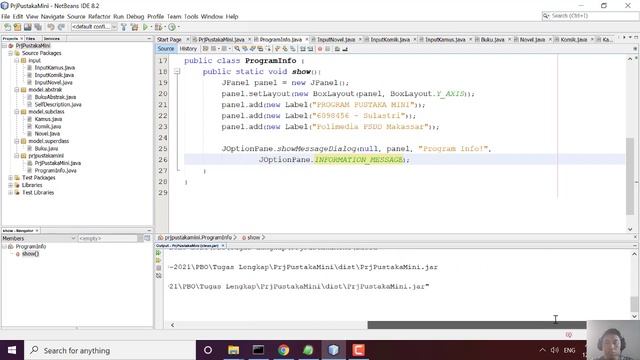The width and height of the screenshot is (640, 360).
Task: Click the Output panel horizontal scrollbar thumb
Action: [477, 325]
